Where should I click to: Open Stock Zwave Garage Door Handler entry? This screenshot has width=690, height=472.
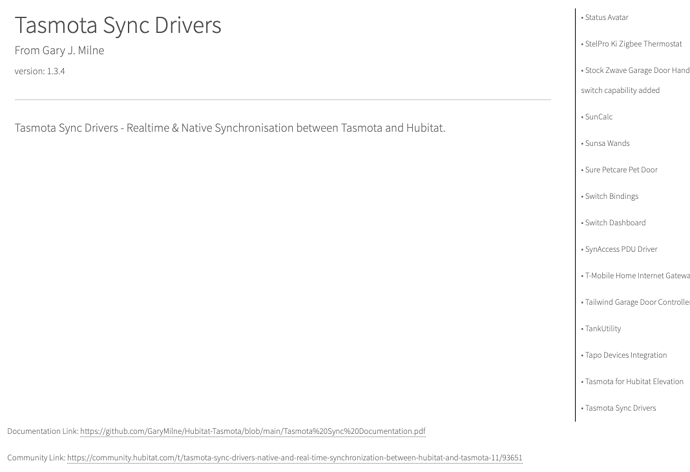[x=637, y=80]
